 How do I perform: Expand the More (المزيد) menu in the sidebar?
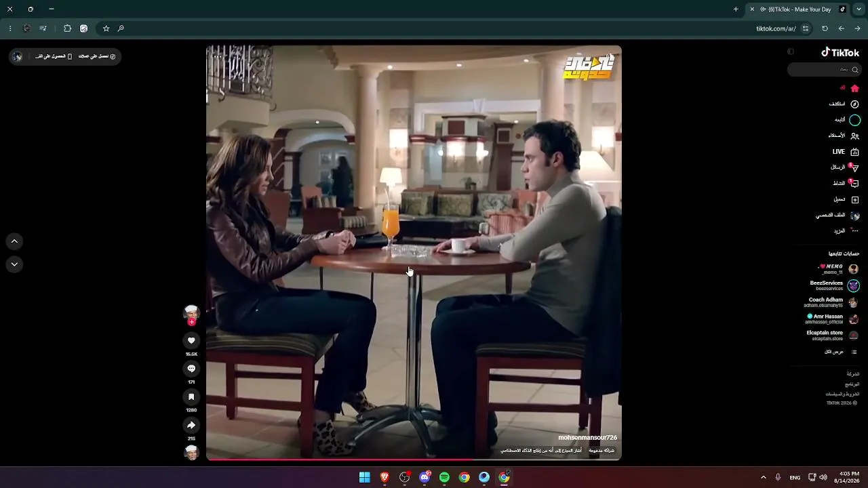click(x=846, y=231)
